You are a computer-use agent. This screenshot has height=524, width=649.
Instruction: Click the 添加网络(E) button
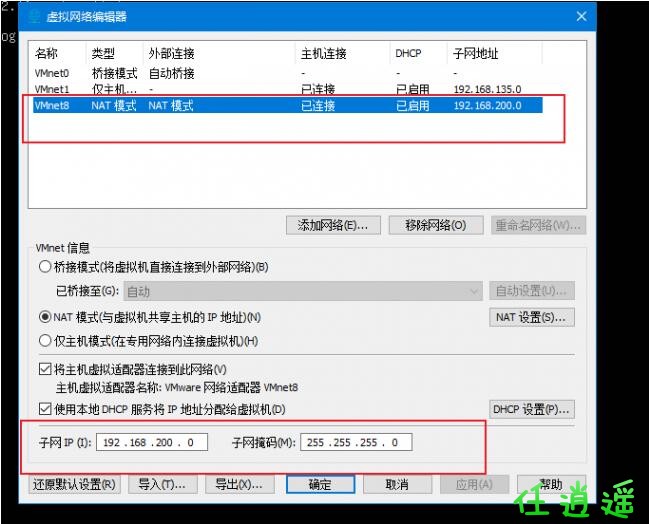pyautogui.click(x=333, y=225)
